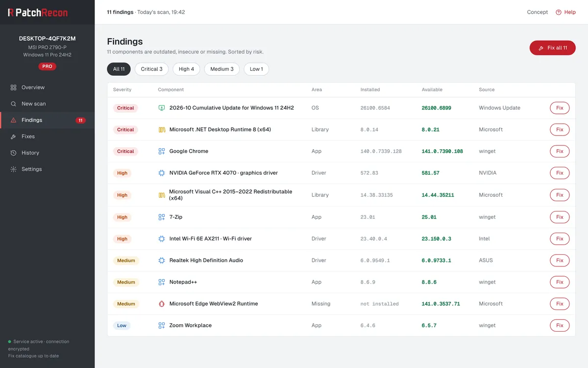Click the Edge WebView2 missing-component icon

click(x=162, y=304)
